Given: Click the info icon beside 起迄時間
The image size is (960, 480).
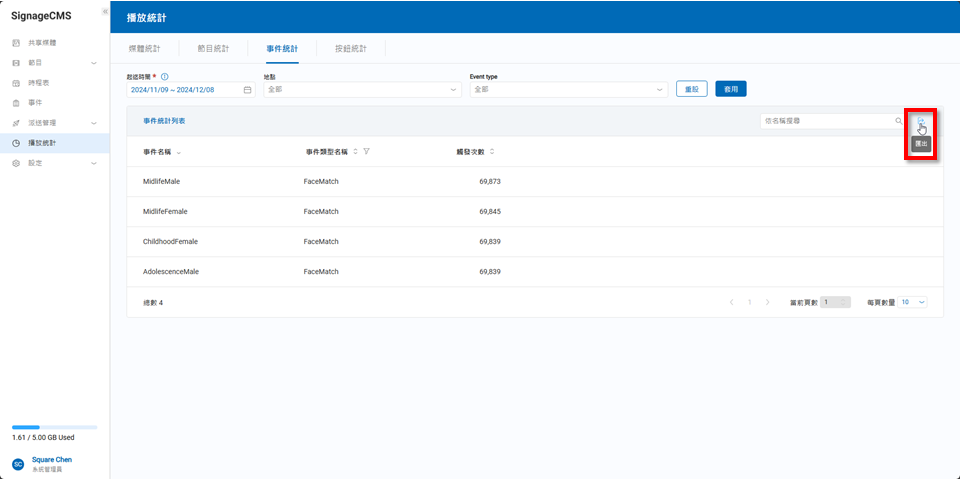Looking at the screenshot, I should (164, 76).
